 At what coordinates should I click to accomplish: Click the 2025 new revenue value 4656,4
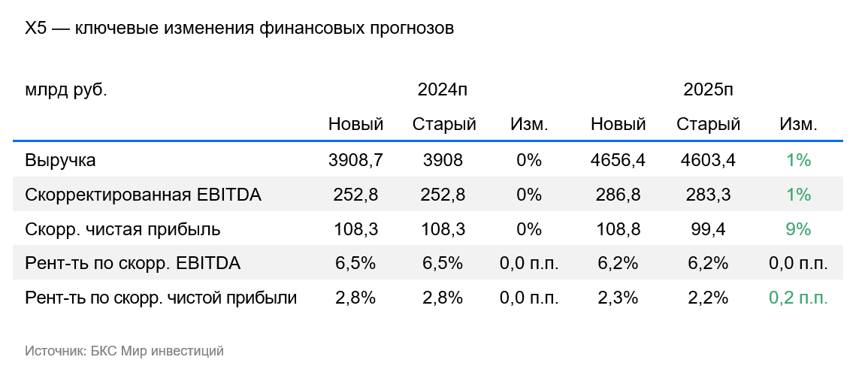(x=618, y=161)
